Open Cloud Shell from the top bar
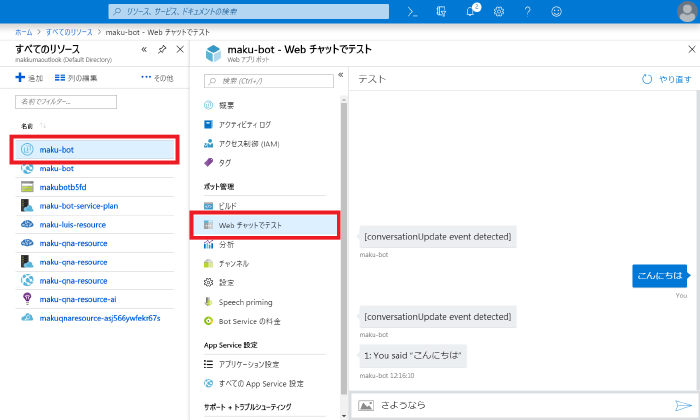Screen dimensions: 700x420 tap(412, 11)
